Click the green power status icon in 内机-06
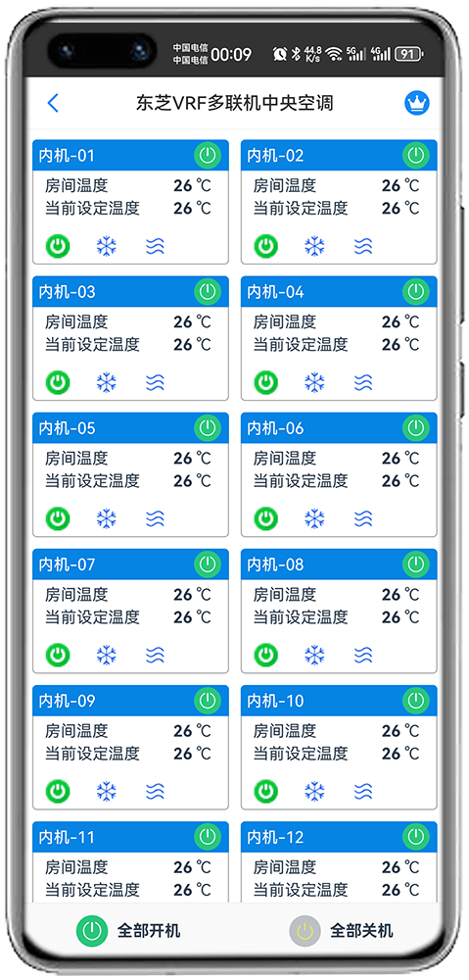The height and width of the screenshot is (980, 469). pos(266,518)
